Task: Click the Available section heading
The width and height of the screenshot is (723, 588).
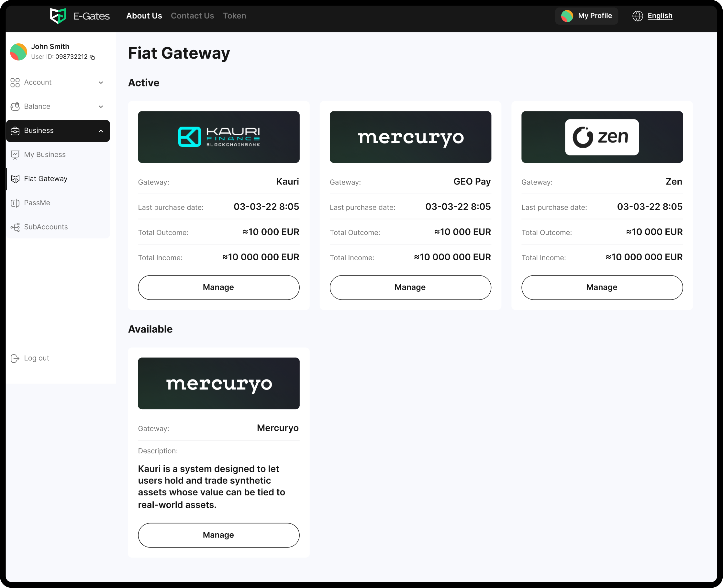Action: pyautogui.click(x=150, y=329)
